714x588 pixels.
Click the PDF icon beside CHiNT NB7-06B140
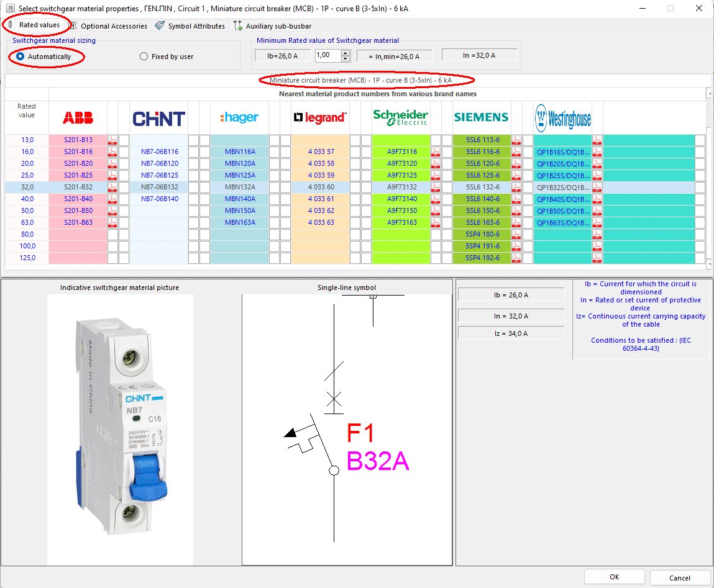click(192, 199)
